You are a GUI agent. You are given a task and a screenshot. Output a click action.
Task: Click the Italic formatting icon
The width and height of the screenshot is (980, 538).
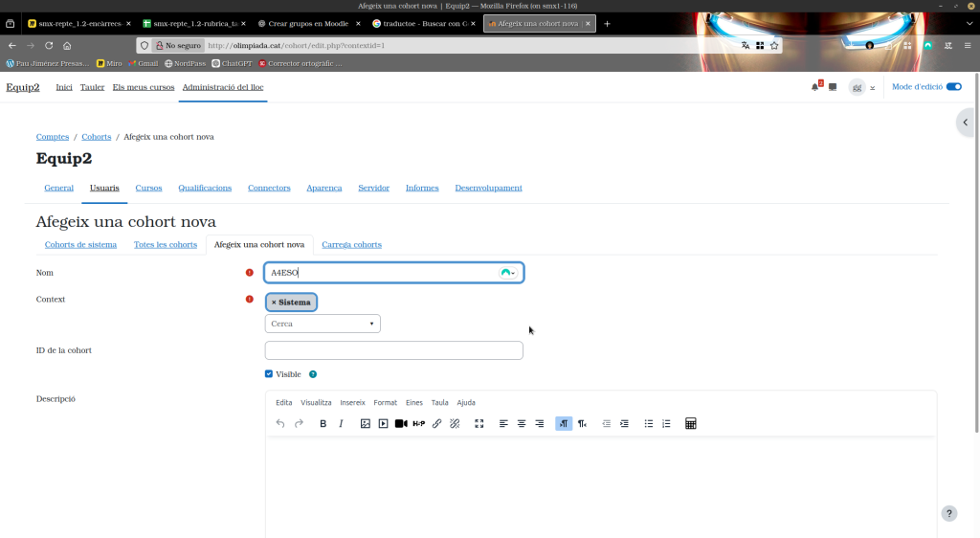(341, 423)
